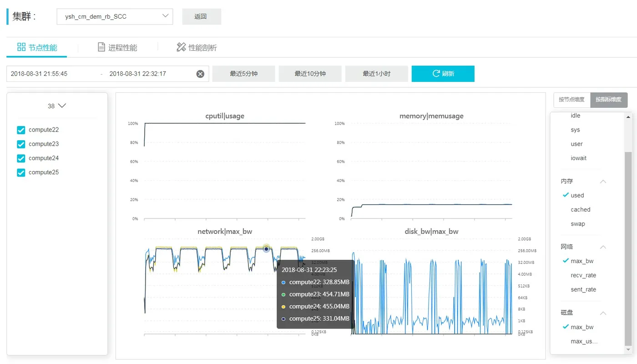Click the highlighted data point on network chart
The image size is (637, 364).
(267, 249)
